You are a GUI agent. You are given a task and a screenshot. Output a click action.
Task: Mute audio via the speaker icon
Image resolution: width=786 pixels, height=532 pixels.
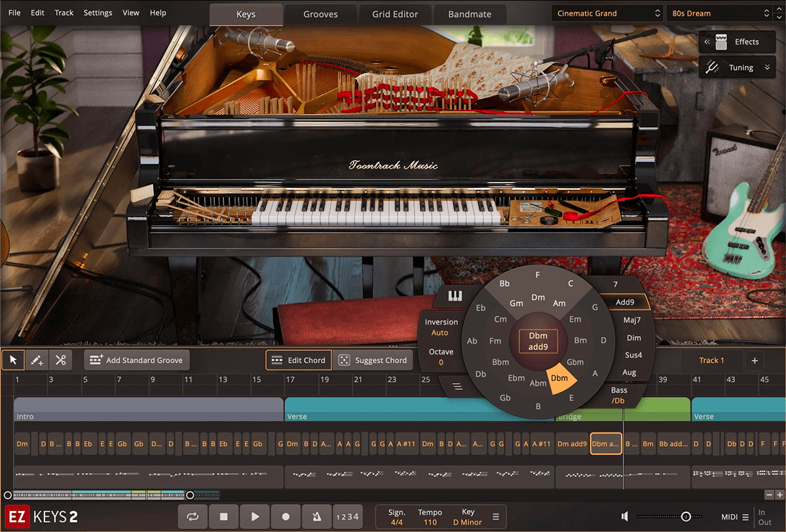[624, 516]
